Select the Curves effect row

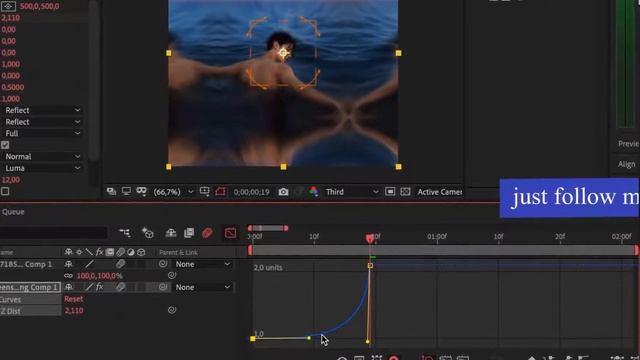pos(31,299)
